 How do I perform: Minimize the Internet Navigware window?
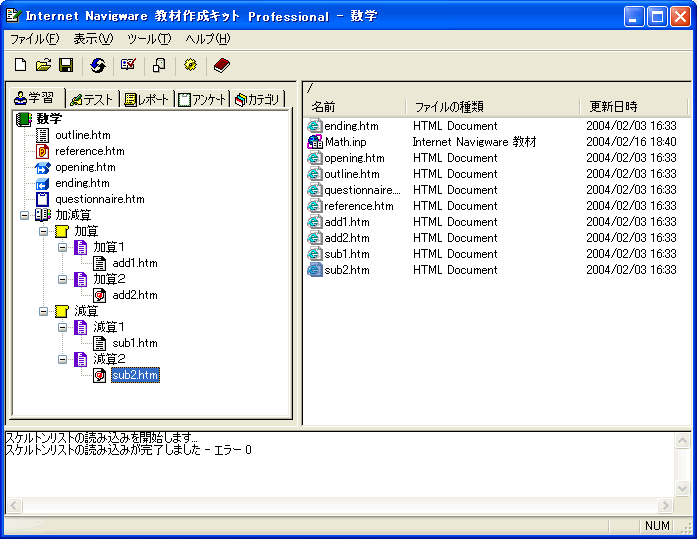coord(633,17)
